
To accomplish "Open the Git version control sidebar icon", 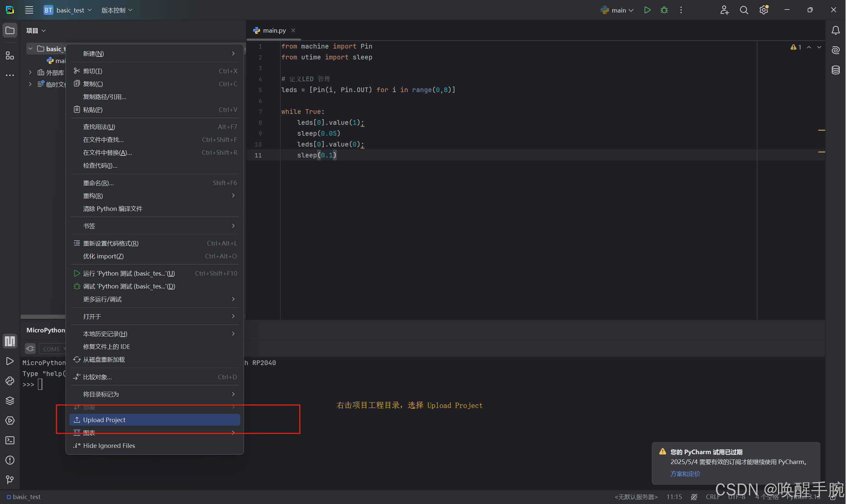I will click(10, 480).
